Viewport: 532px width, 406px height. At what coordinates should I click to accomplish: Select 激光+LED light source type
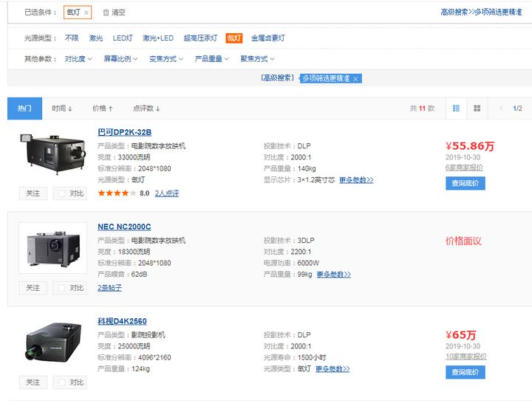click(158, 38)
